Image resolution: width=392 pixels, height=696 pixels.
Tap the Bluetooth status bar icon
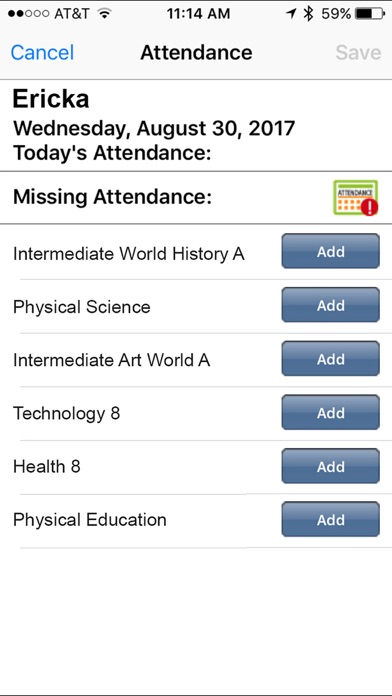[x=308, y=13]
